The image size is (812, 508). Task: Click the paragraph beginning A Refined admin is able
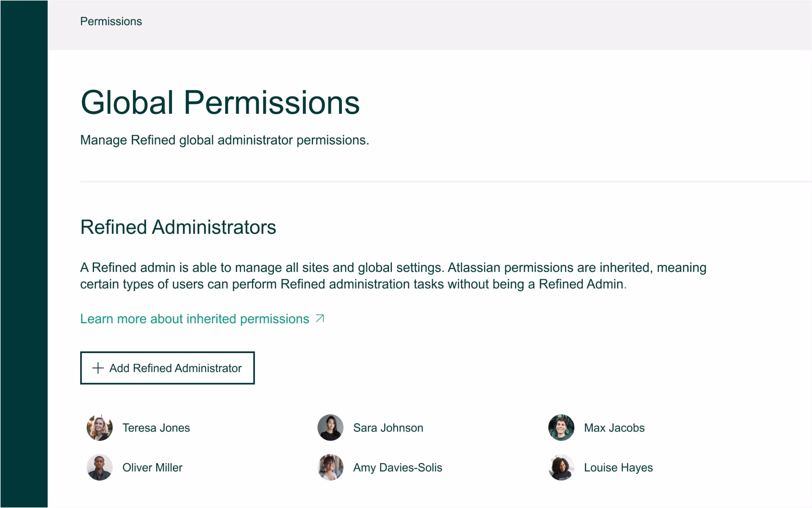(393, 276)
